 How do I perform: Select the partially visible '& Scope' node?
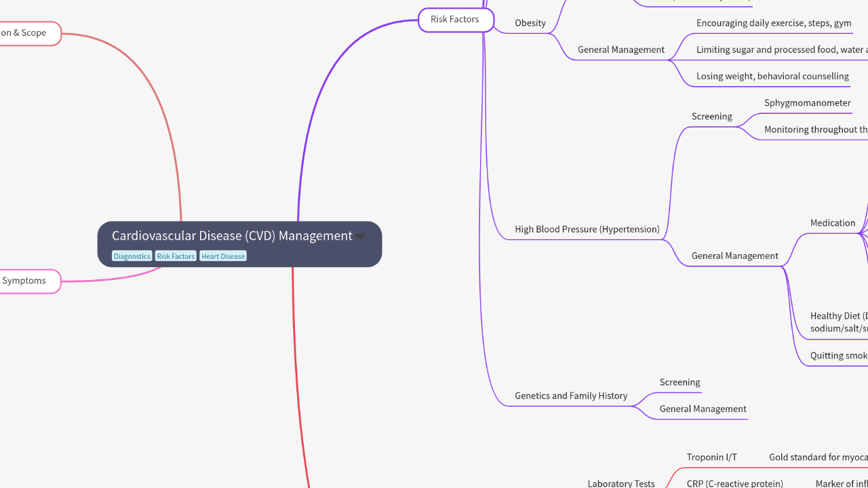(x=24, y=33)
